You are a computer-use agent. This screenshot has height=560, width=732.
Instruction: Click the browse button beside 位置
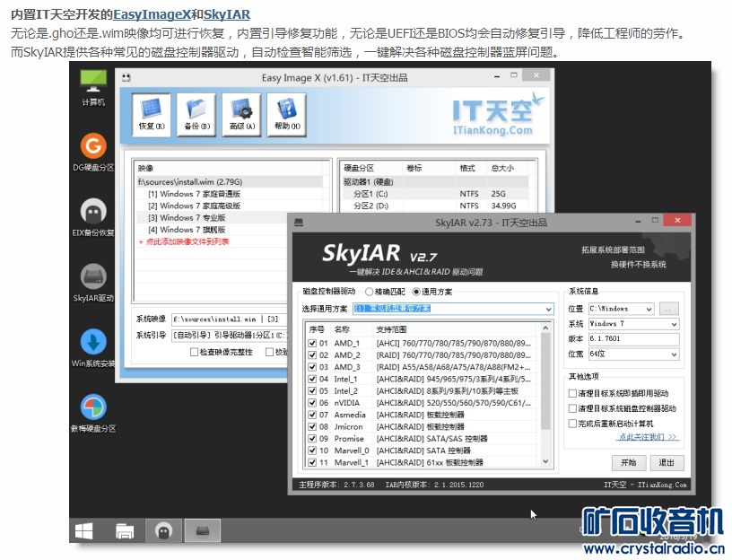pyautogui.click(x=668, y=309)
